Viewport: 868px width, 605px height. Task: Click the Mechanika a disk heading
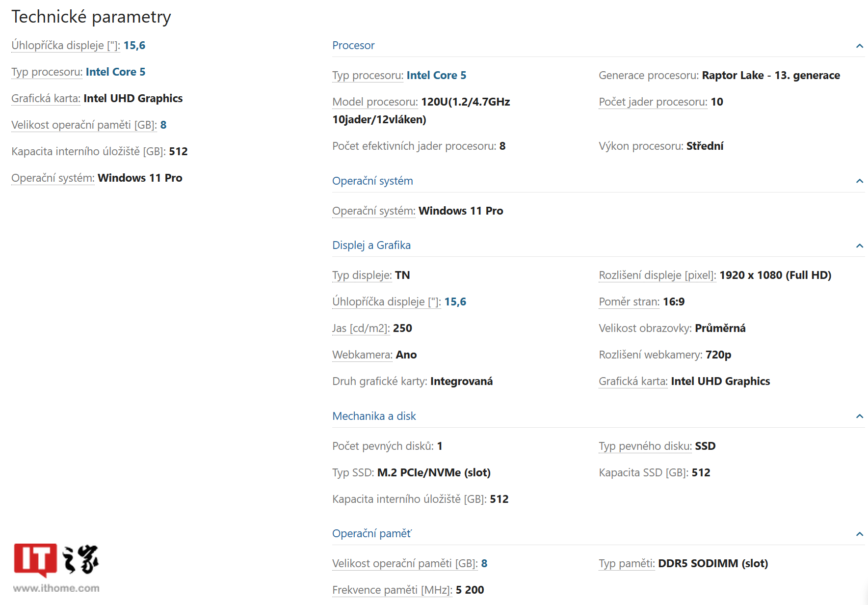tap(374, 416)
